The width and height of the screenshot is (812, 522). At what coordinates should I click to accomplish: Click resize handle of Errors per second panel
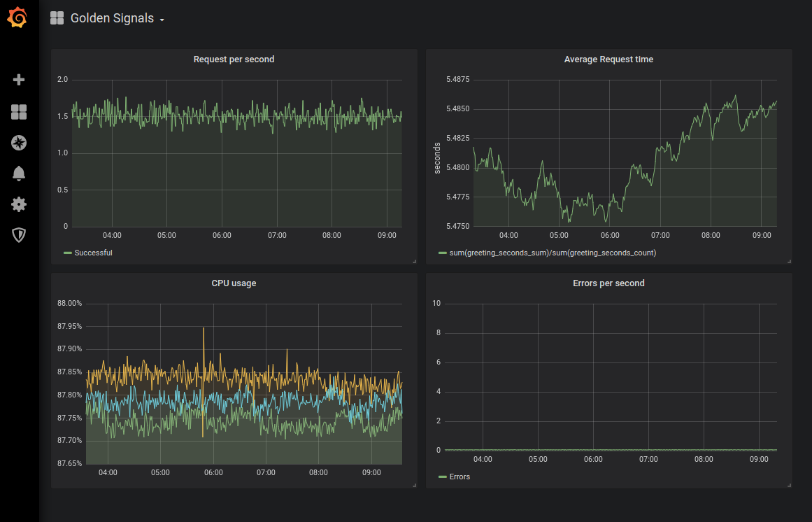click(789, 485)
